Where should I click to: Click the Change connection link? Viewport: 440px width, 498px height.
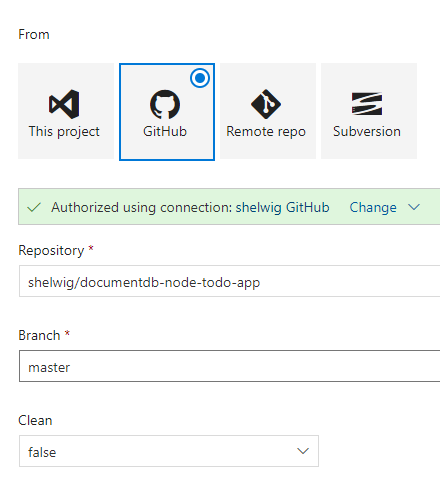click(373, 207)
